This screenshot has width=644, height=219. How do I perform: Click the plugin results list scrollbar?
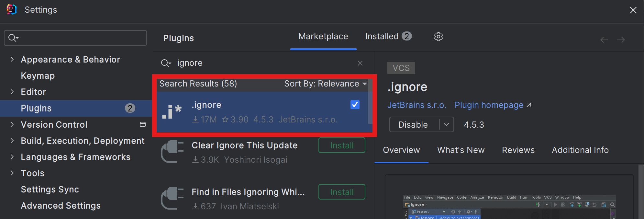point(370,102)
